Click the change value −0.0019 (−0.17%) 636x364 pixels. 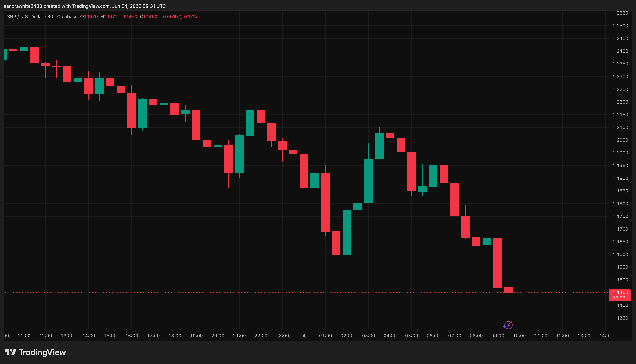click(x=179, y=17)
